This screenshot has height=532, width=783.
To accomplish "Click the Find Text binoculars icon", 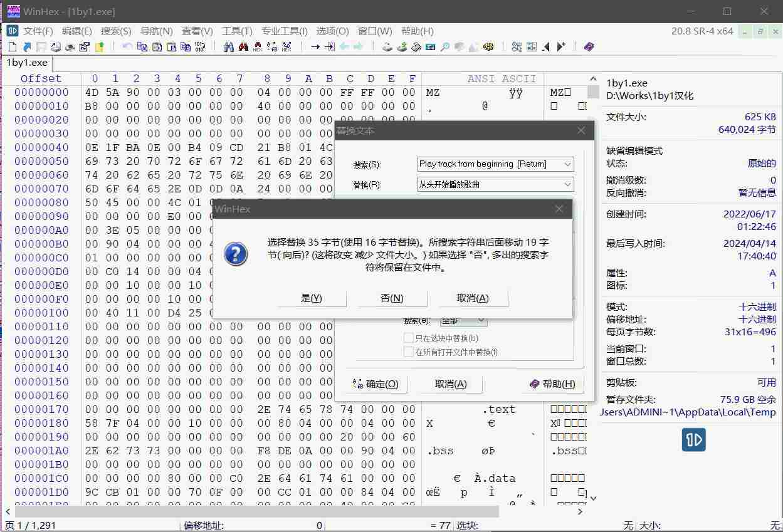I will point(229,47).
